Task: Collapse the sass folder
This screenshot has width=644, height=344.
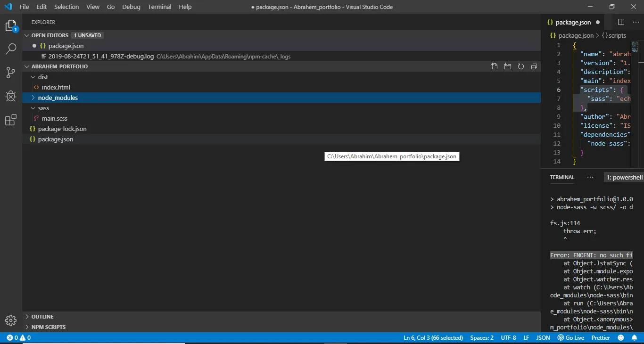Action: tap(33, 108)
